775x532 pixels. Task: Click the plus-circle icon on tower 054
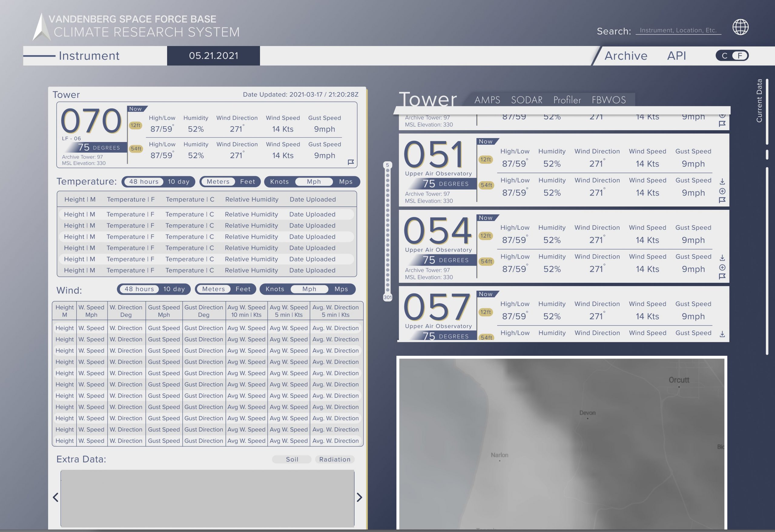tap(722, 267)
